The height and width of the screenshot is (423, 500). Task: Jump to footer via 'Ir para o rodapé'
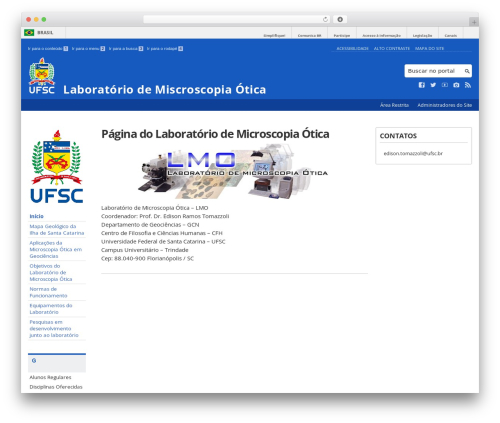[165, 49]
